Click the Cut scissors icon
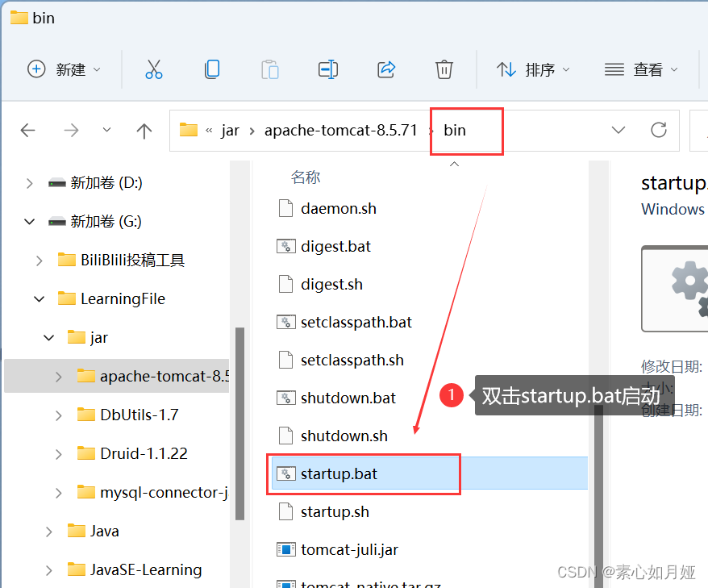This screenshot has height=588, width=708. (x=153, y=69)
